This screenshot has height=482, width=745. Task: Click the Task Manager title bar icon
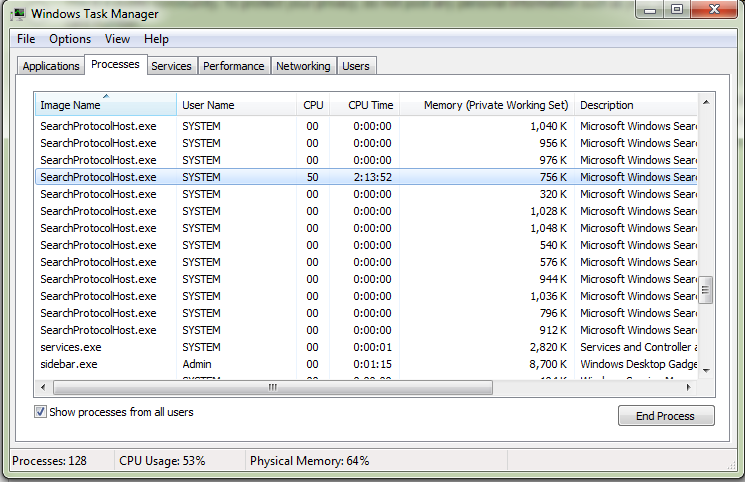click(18, 14)
